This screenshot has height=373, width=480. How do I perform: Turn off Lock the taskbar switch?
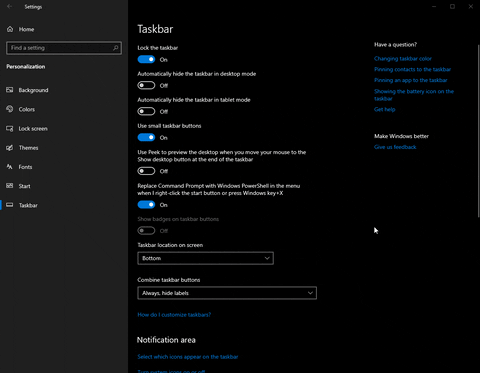click(146, 59)
